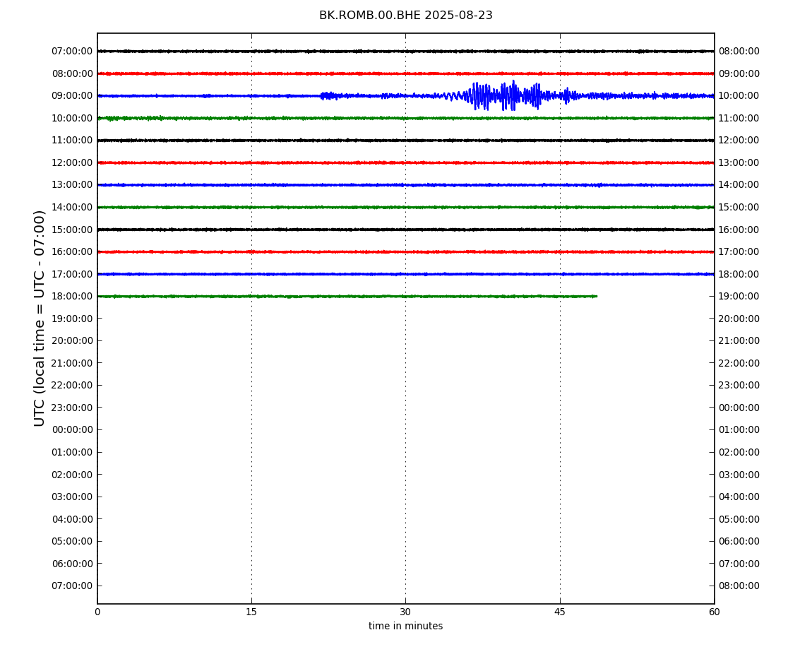Image resolution: width=812 pixels, height=671 pixels.
Task: Click the green trace starting at 10:00:00
Action: [x=405, y=118]
